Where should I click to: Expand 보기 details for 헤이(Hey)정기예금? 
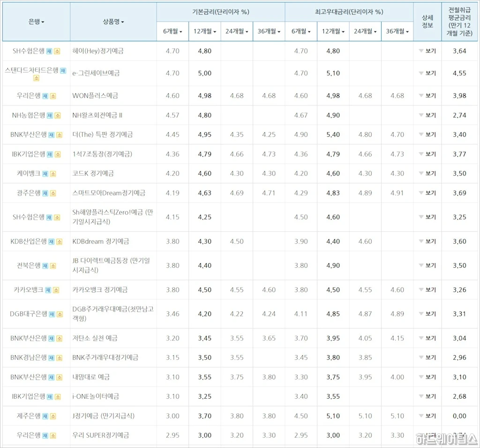(x=427, y=51)
